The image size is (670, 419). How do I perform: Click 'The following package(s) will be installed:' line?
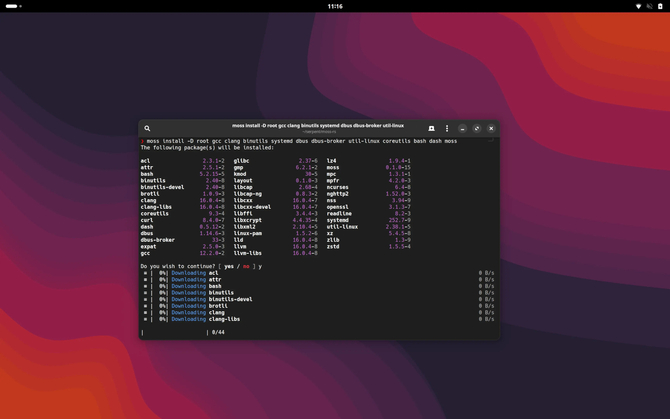coord(207,148)
